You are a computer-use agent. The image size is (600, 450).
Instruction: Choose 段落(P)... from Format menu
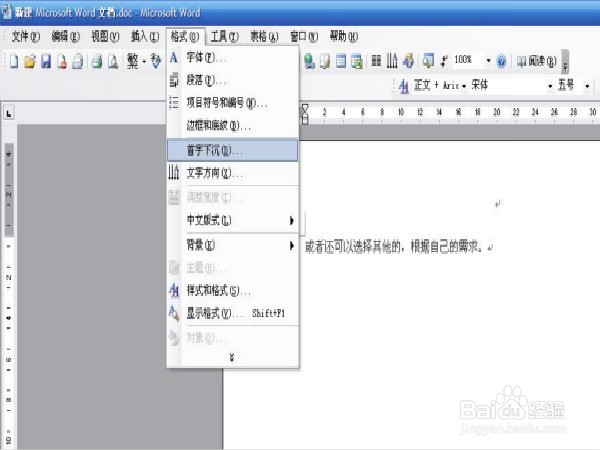click(233, 80)
